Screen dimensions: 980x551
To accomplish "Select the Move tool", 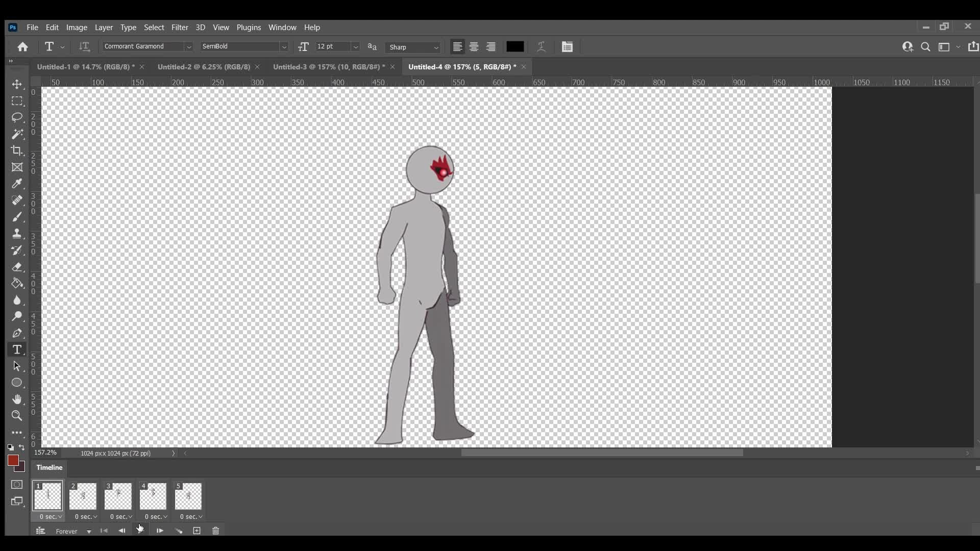I will pyautogui.click(x=17, y=85).
